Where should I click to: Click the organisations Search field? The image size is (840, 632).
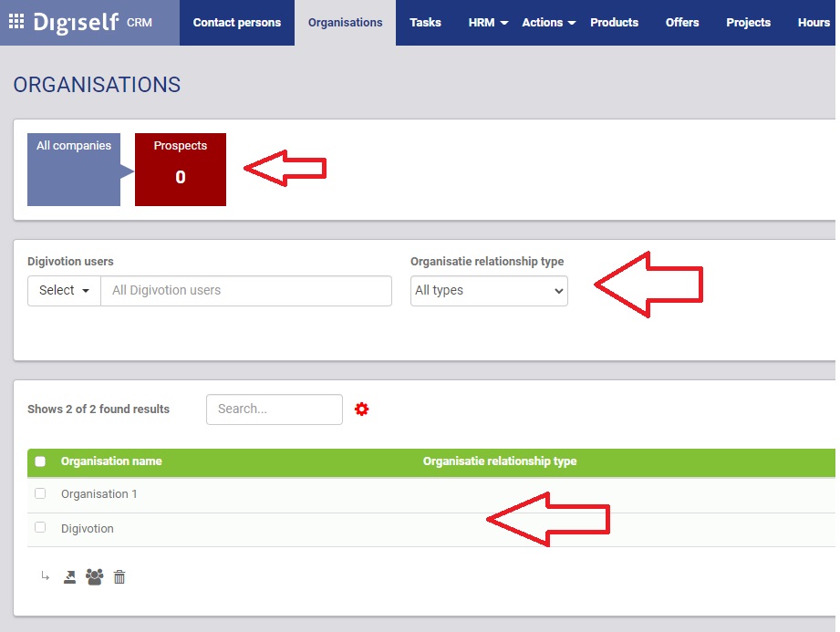click(x=275, y=409)
